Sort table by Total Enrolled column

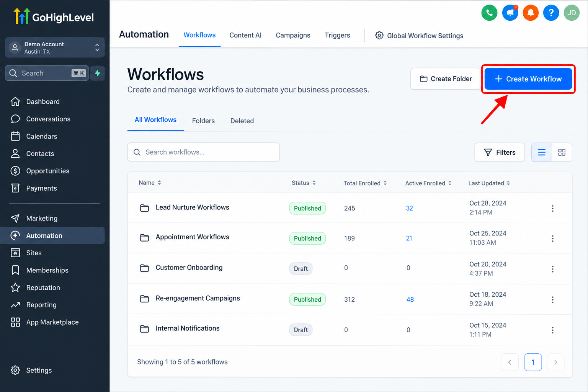click(365, 183)
